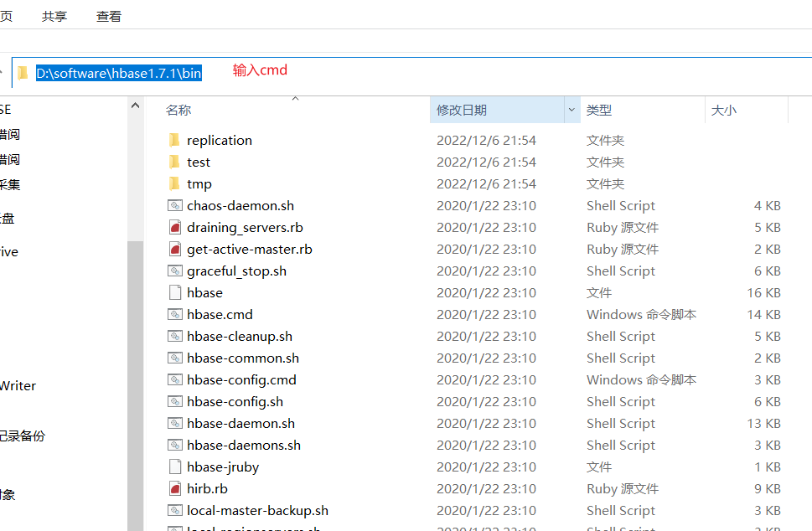Click the folder icon in the address bar
The image size is (812, 531).
[x=23, y=73]
